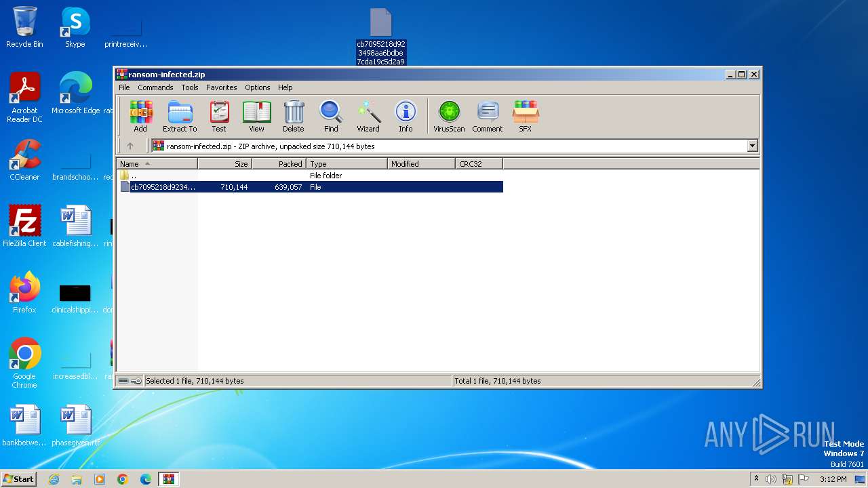Image resolution: width=868 pixels, height=488 pixels.
Task: Launch the Wizard tool
Action: (368, 117)
